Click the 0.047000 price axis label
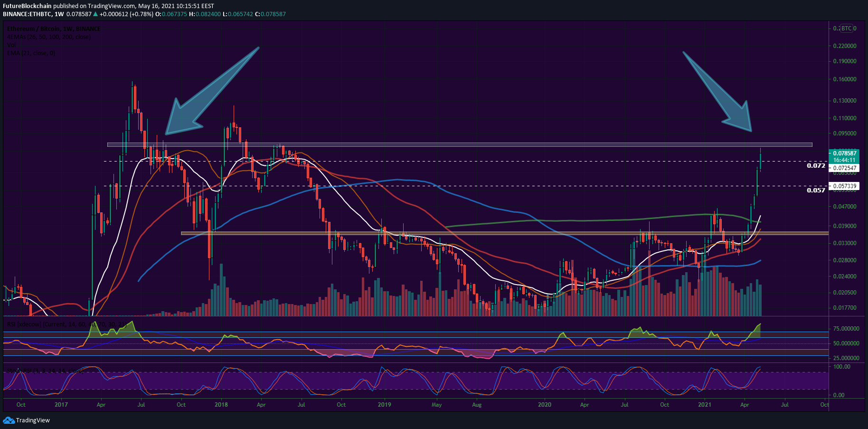The image size is (868, 429). click(x=845, y=207)
